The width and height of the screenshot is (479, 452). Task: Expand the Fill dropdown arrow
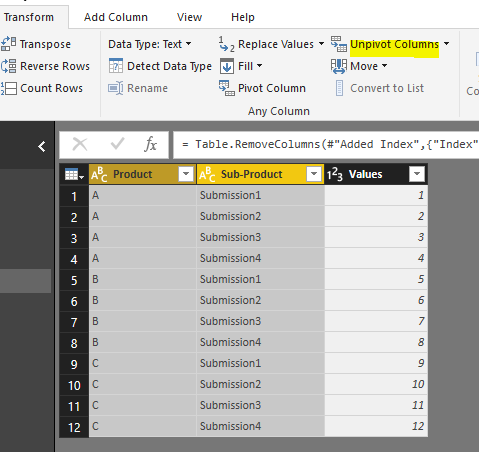(259, 66)
